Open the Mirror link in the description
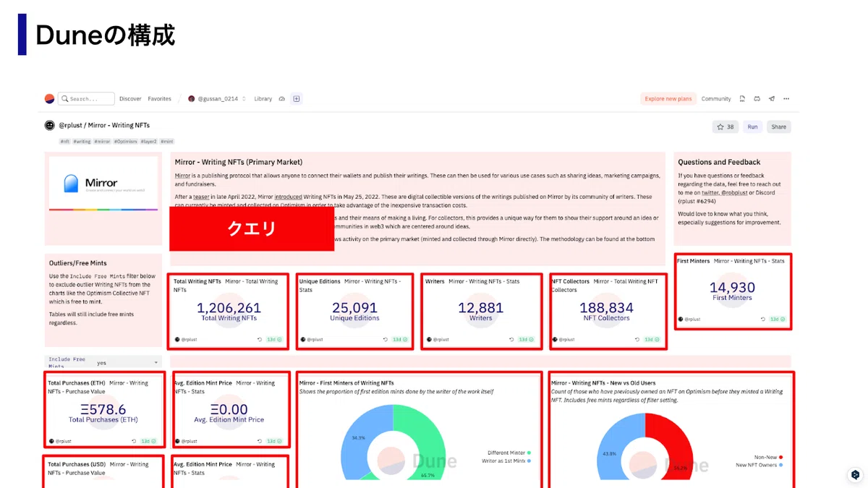The height and width of the screenshot is (488, 868). point(182,176)
